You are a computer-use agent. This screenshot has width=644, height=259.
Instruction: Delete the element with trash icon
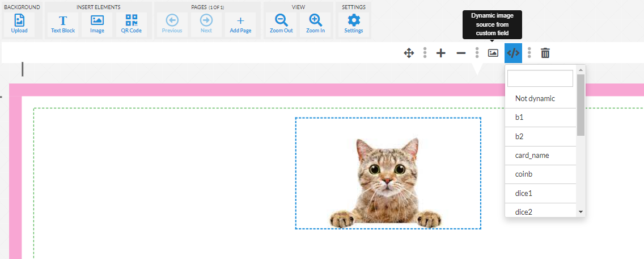click(545, 53)
